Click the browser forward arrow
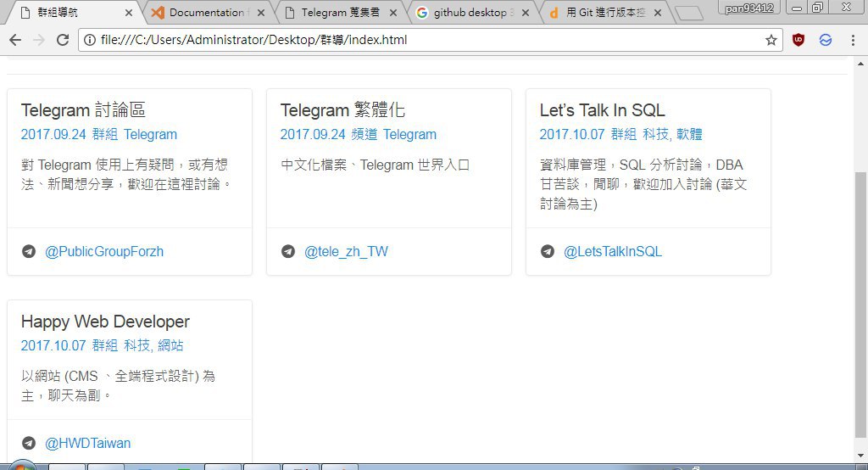This screenshot has height=470, width=868. coord(39,40)
